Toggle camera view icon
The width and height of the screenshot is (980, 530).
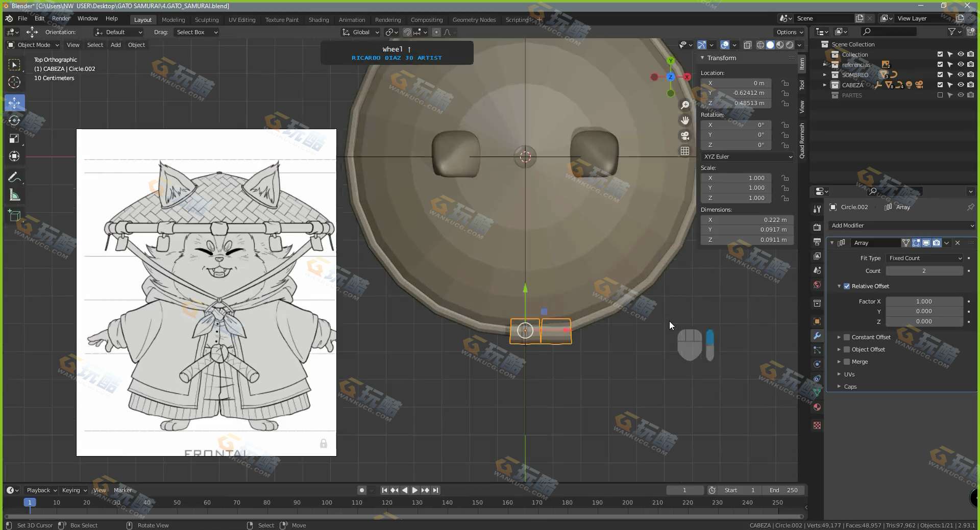coord(685,136)
